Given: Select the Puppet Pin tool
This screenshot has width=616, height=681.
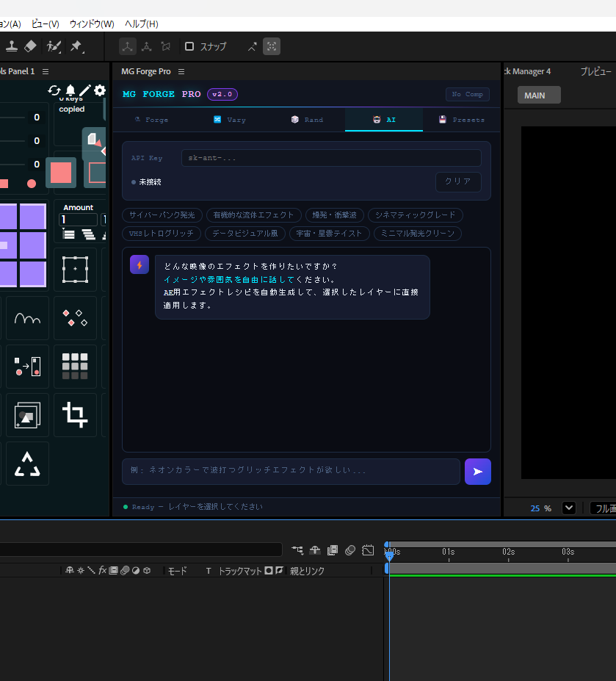Looking at the screenshot, I should [x=76, y=46].
